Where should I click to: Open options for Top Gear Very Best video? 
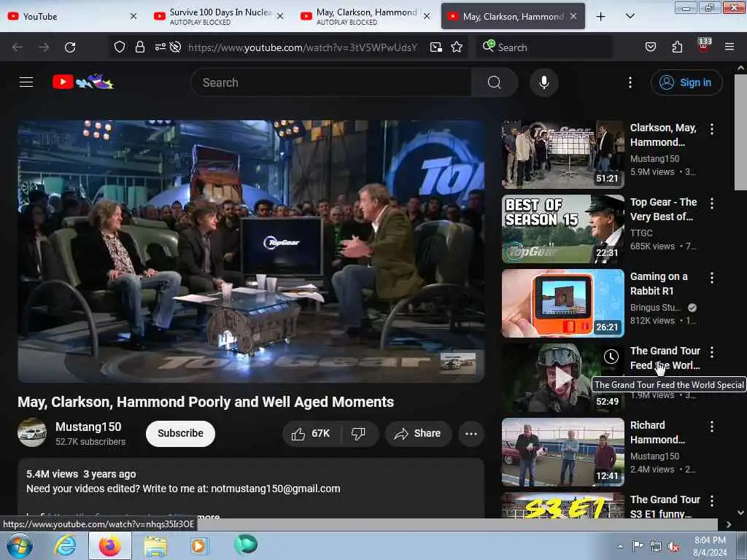(x=712, y=203)
